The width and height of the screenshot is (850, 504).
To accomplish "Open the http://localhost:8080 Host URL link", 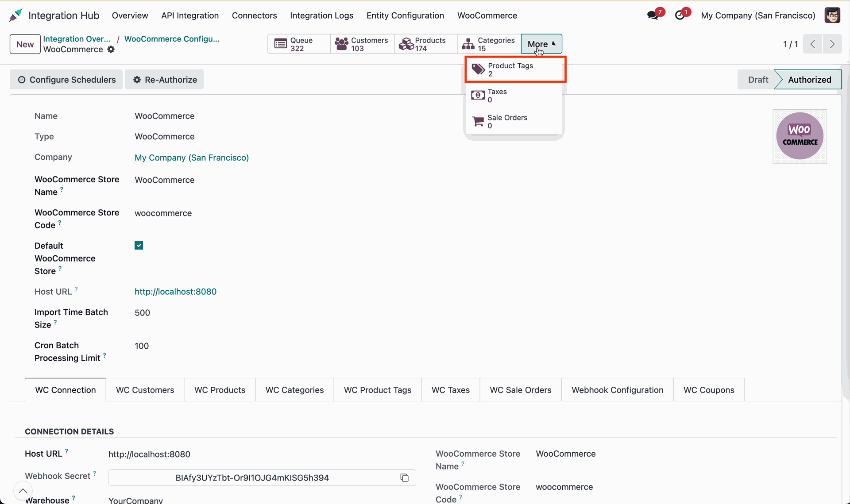I will pos(176,292).
